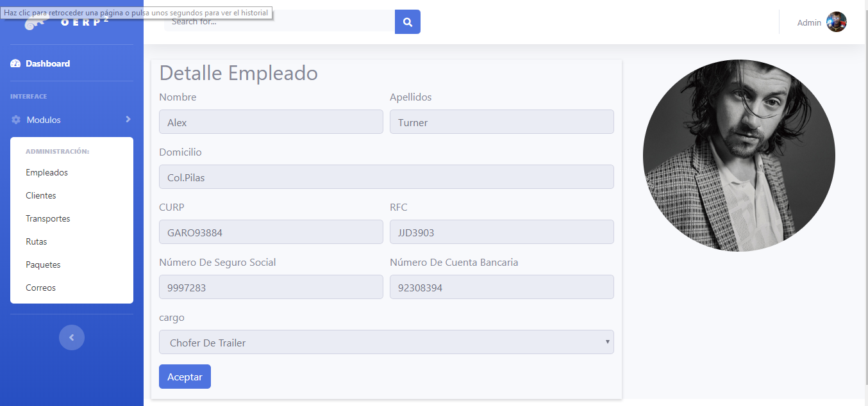This screenshot has width=868, height=406.
Task: Open the Paquetes menu item
Action: pyautogui.click(x=43, y=264)
